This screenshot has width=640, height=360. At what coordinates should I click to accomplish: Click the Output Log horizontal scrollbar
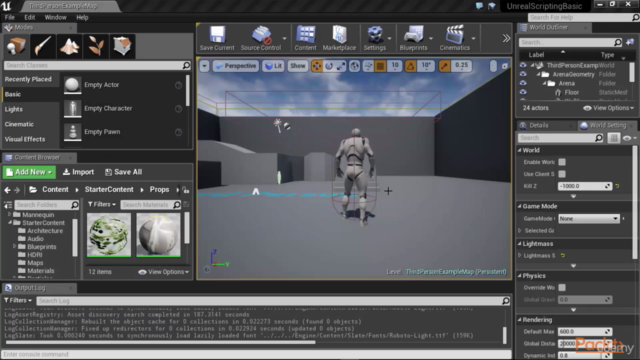pyautogui.click(x=160, y=342)
